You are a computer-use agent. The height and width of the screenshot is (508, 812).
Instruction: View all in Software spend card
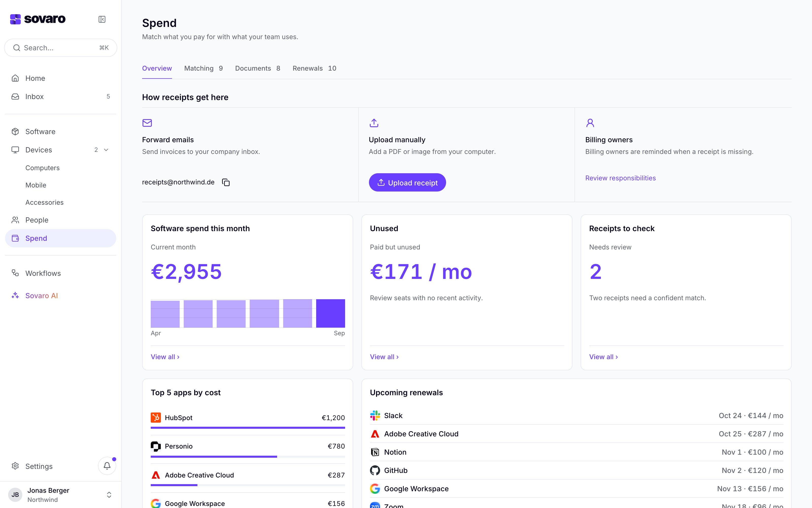[x=165, y=357]
